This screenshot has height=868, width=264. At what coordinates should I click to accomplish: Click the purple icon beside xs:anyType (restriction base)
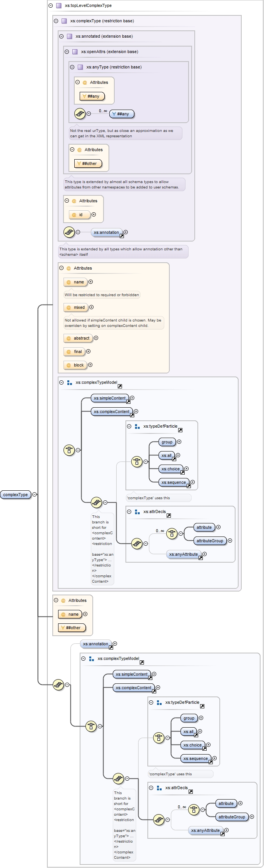tap(80, 67)
